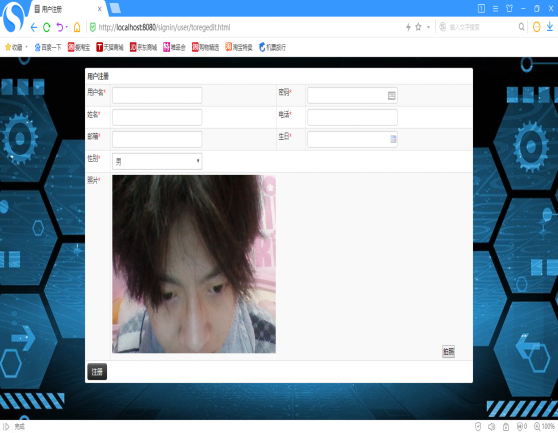Click the 姓名 name input field
The width and height of the screenshot is (558, 433).
click(157, 117)
